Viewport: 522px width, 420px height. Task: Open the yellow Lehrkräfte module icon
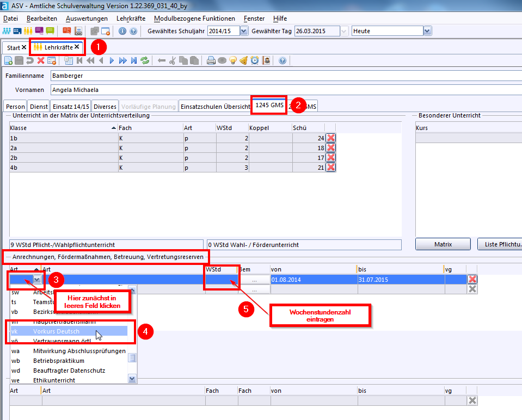[x=28, y=31]
